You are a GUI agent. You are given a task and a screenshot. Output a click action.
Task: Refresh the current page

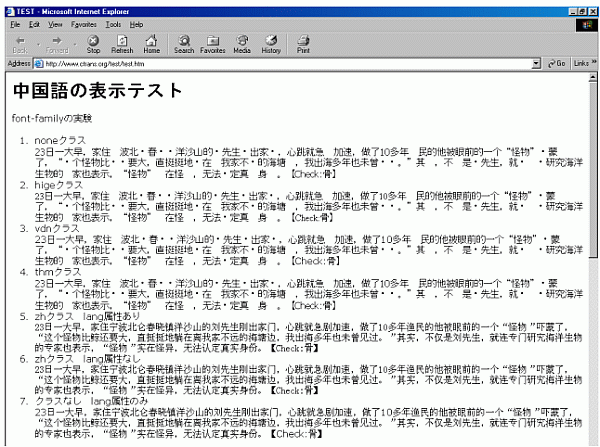coord(122,44)
